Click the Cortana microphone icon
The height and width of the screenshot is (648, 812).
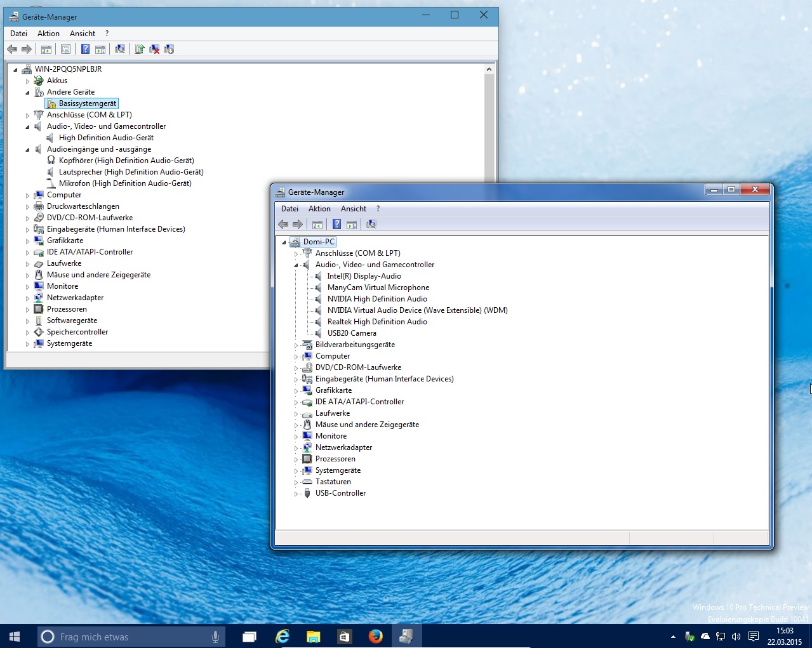tap(215, 637)
